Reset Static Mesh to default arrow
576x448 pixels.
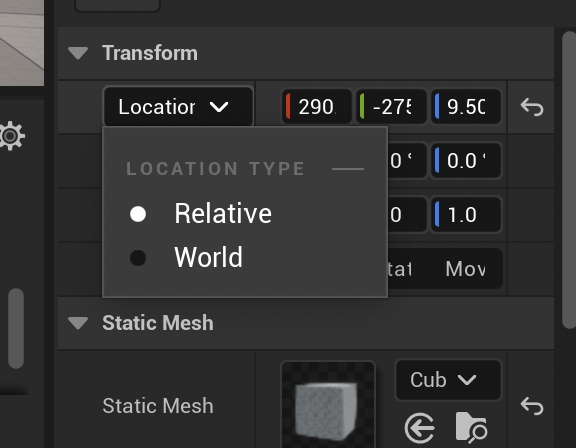click(x=532, y=406)
